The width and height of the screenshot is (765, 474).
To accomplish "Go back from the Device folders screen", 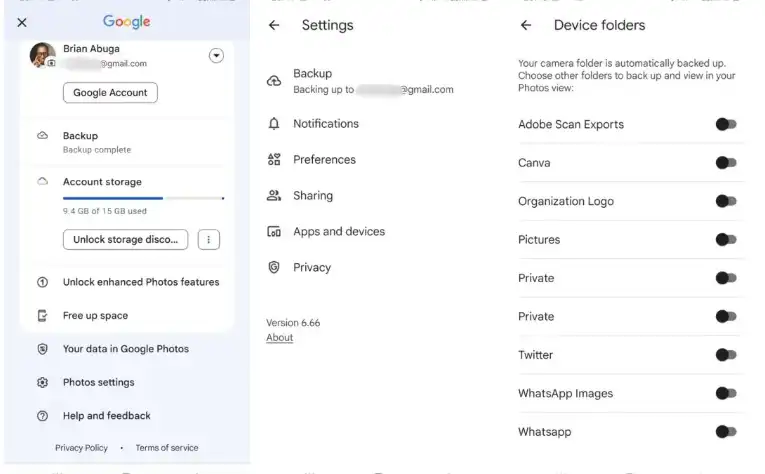I will coord(526,26).
